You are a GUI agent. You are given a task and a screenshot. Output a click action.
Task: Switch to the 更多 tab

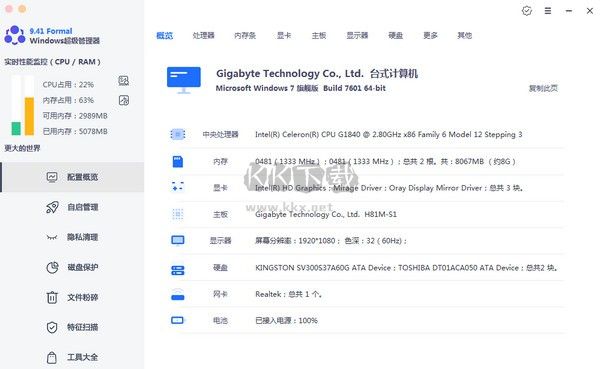[x=430, y=36]
